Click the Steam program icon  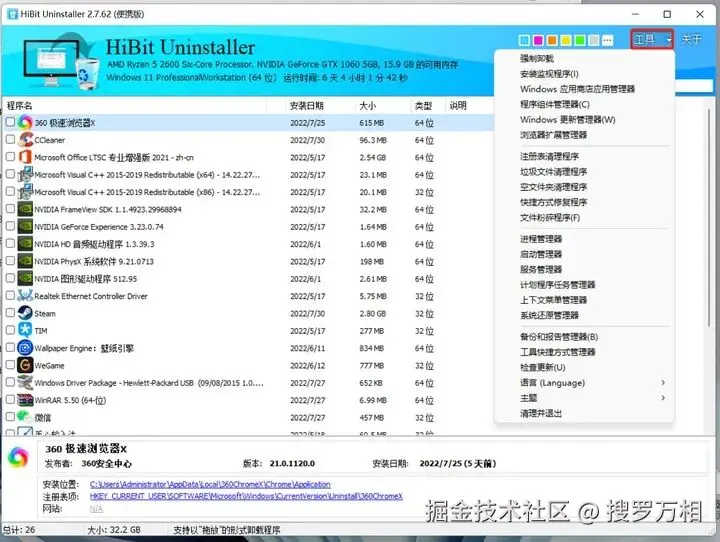[x=25, y=313]
